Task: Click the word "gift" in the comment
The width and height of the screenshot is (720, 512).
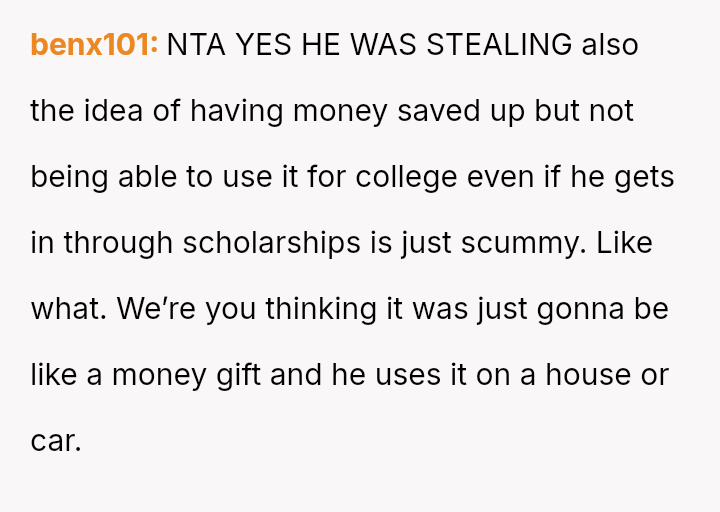Action: [x=242, y=375]
